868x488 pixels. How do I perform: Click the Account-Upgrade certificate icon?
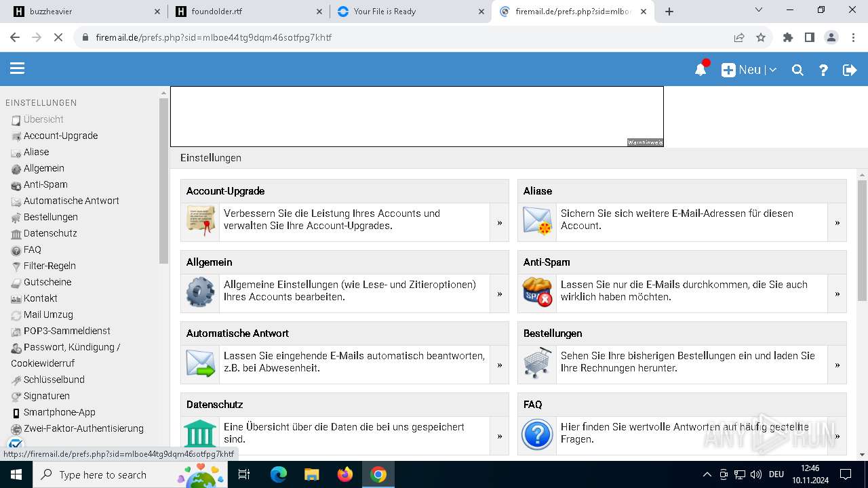click(x=200, y=221)
